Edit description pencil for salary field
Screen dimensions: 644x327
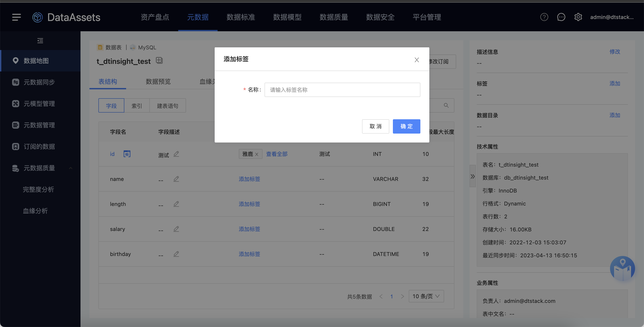[x=176, y=229]
